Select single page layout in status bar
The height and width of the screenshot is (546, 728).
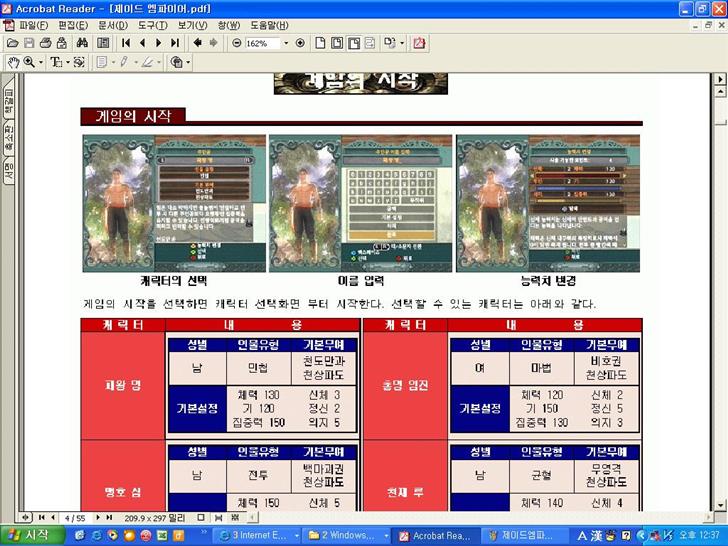[201, 517]
